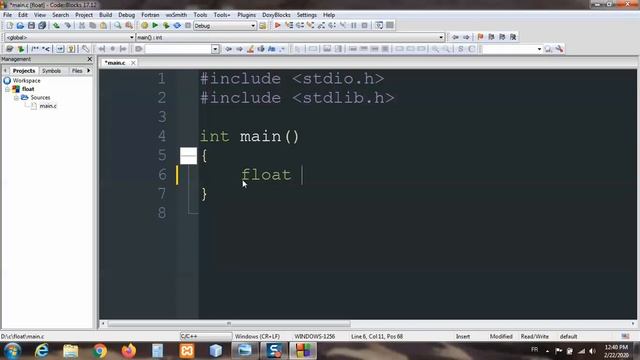Click the Toggle bookmark flag icon
Screen dimensions: 640x360
click(480, 37)
